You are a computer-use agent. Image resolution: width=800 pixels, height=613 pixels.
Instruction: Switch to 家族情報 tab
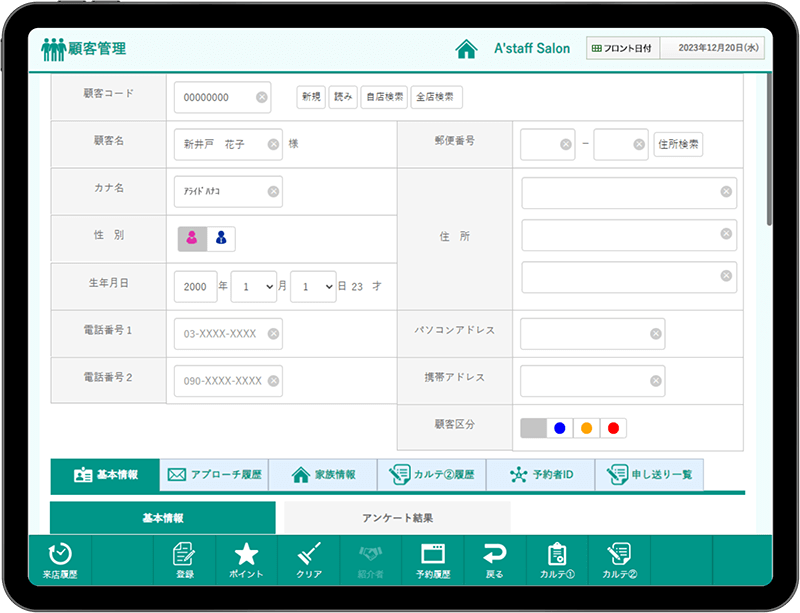pos(323,475)
